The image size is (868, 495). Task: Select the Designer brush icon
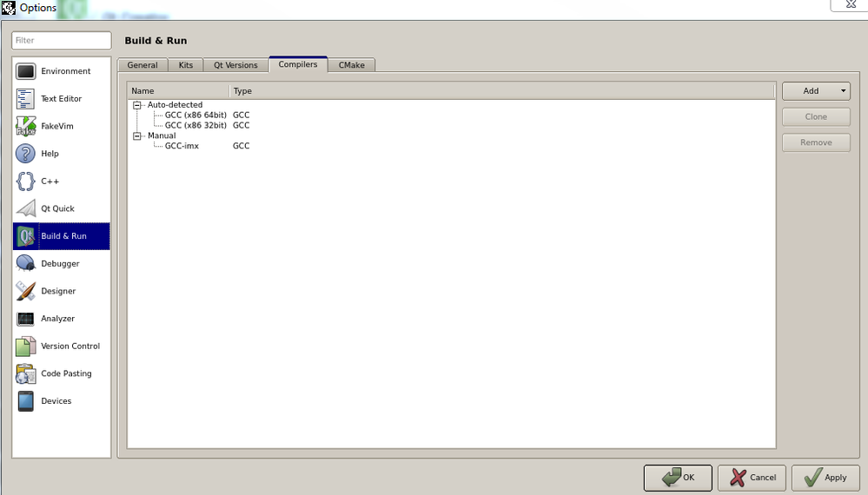point(25,291)
